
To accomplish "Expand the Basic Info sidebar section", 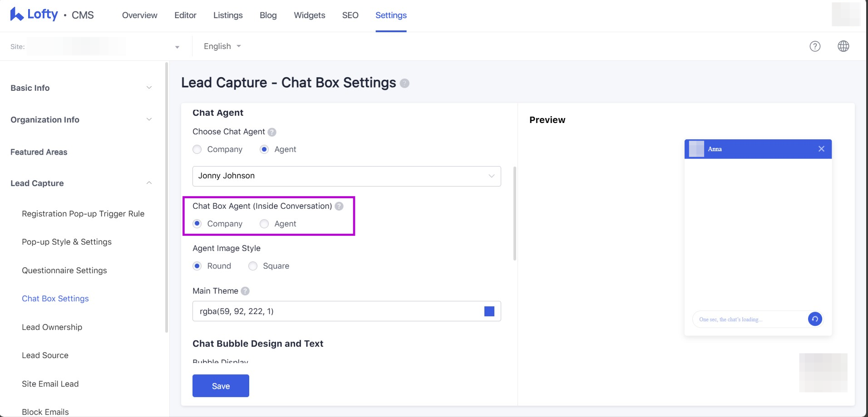I will pyautogui.click(x=81, y=88).
